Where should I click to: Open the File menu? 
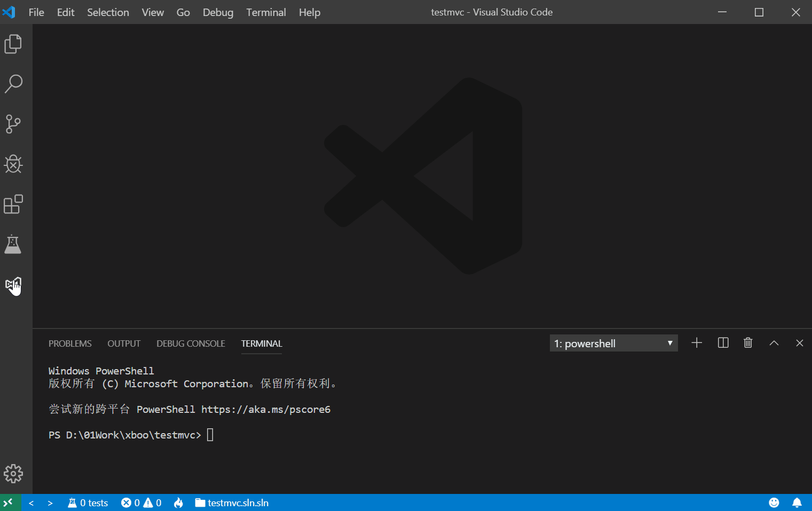36,12
